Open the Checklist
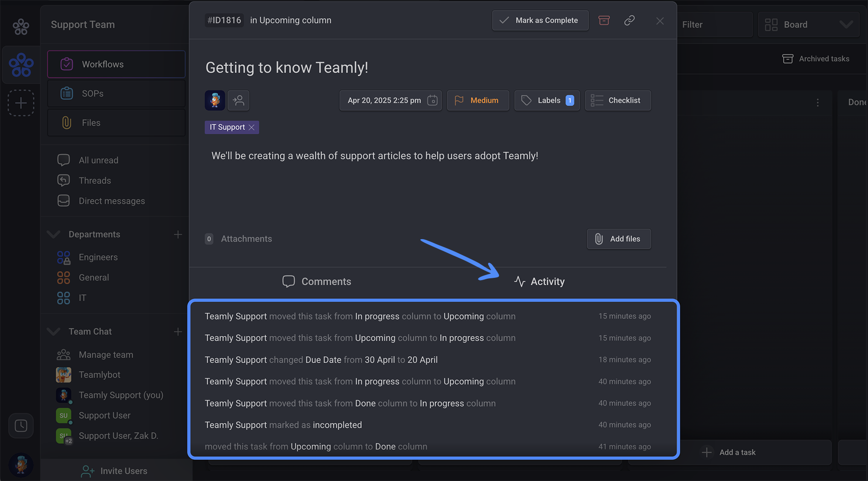 point(618,100)
